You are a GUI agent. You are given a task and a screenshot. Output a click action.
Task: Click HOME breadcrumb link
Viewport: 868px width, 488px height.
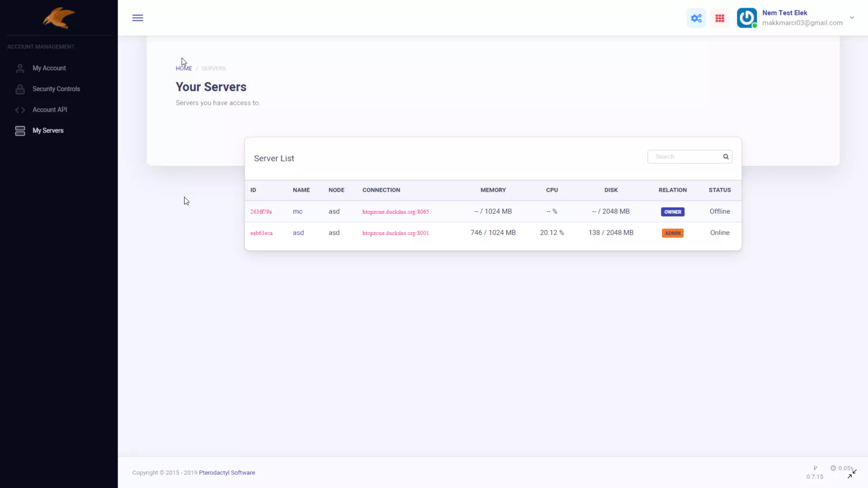(x=184, y=69)
